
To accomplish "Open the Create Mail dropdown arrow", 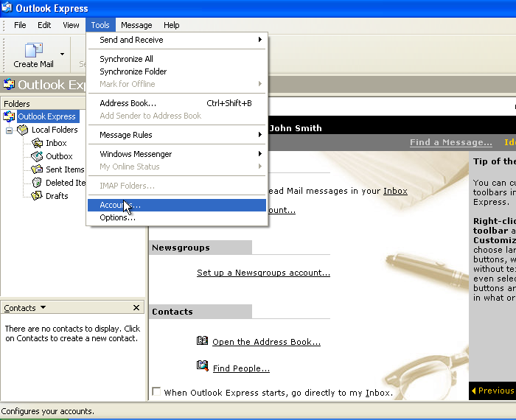I will [63, 54].
